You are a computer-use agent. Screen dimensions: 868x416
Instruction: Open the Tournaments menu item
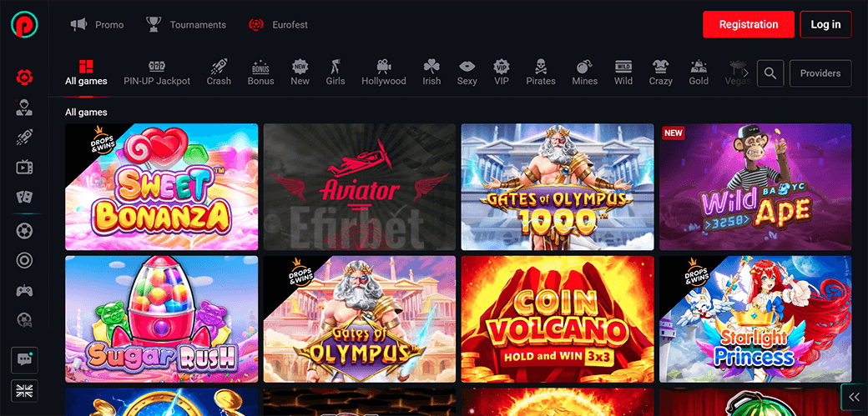pos(186,25)
